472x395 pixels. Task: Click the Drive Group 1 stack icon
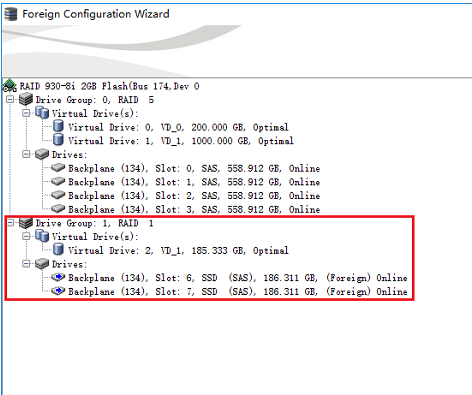[26, 223]
